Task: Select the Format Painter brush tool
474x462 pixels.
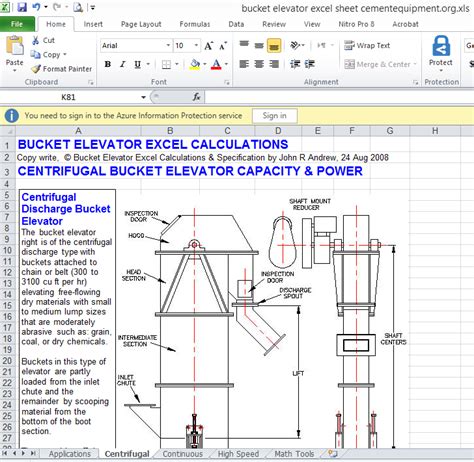Action: [x=36, y=69]
